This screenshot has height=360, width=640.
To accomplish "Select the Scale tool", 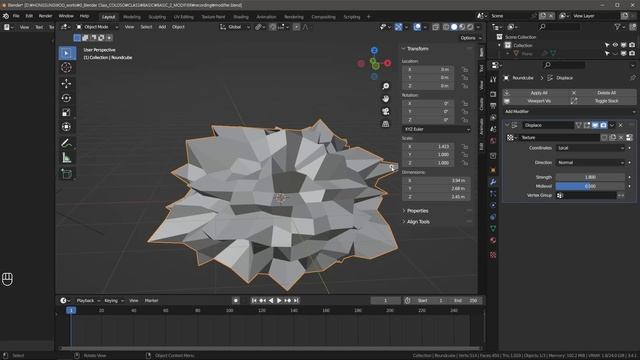I will click(x=66, y=112).
